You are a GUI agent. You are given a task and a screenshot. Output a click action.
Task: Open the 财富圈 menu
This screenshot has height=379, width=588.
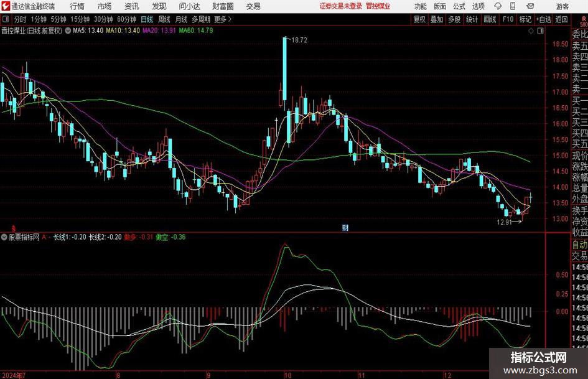[x=223, y=6]
